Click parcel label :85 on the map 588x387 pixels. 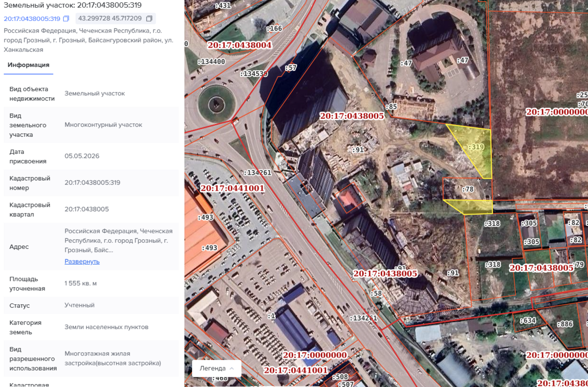pos(391,107)
